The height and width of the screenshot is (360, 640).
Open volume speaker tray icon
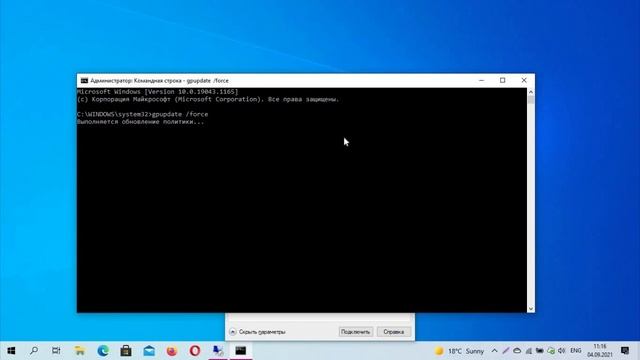[x=562, y=351]
